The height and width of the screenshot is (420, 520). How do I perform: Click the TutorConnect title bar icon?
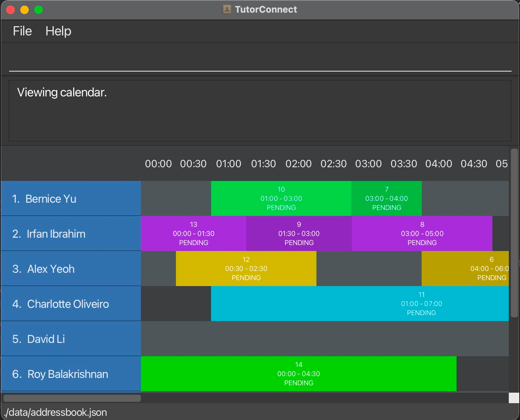click(227, 9)
